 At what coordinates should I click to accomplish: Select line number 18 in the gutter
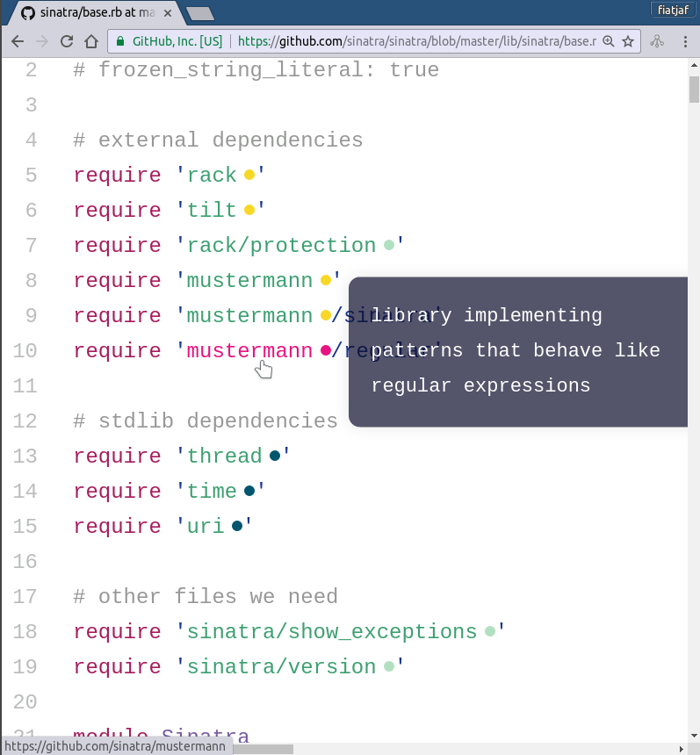point(25,632)
